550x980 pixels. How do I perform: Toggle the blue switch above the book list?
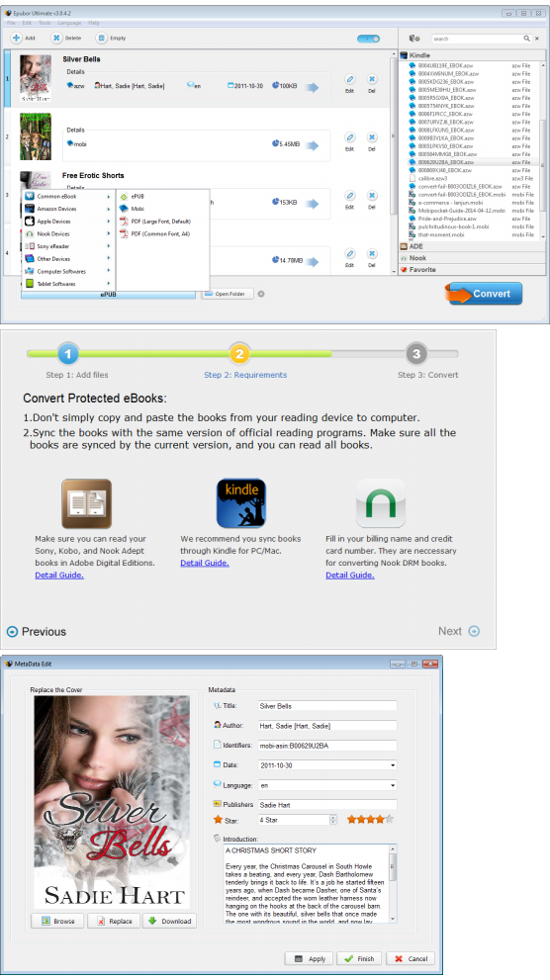click(368, 39)
